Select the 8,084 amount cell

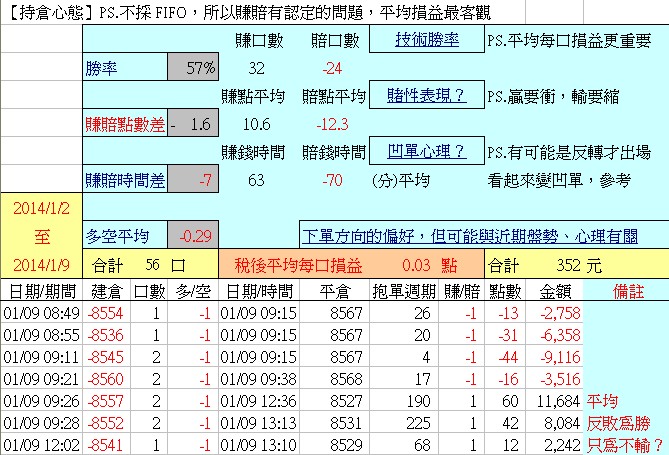pos(555,423)
